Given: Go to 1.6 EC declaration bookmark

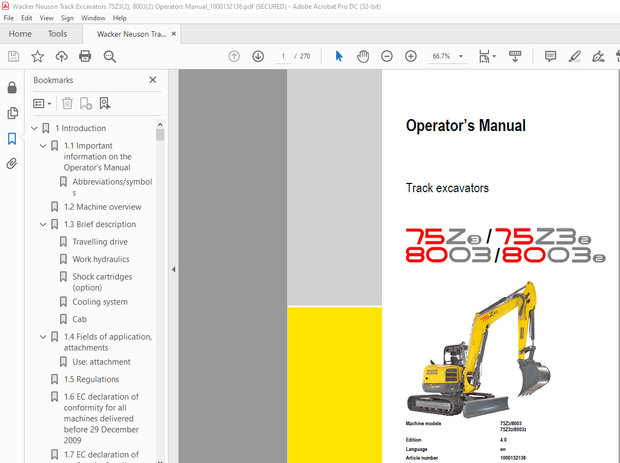Looking at the screenshot, I should [x=101, y=419].
